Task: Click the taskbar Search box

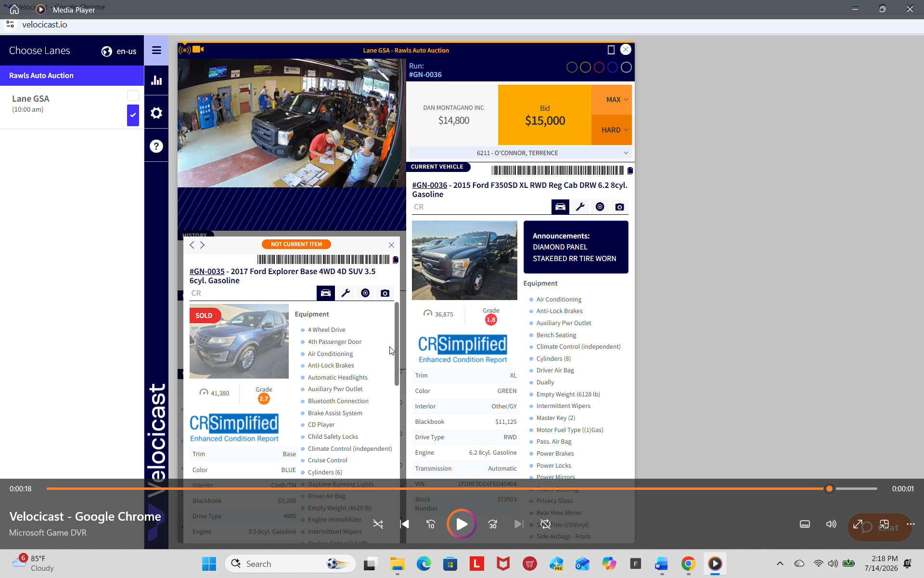Action: coord(290,564)
